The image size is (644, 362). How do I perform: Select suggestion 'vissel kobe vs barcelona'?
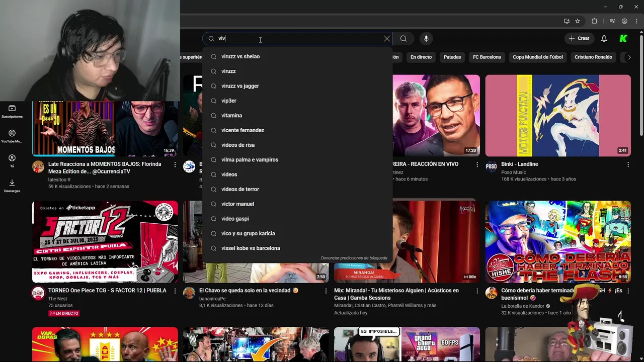click(297, 248)
